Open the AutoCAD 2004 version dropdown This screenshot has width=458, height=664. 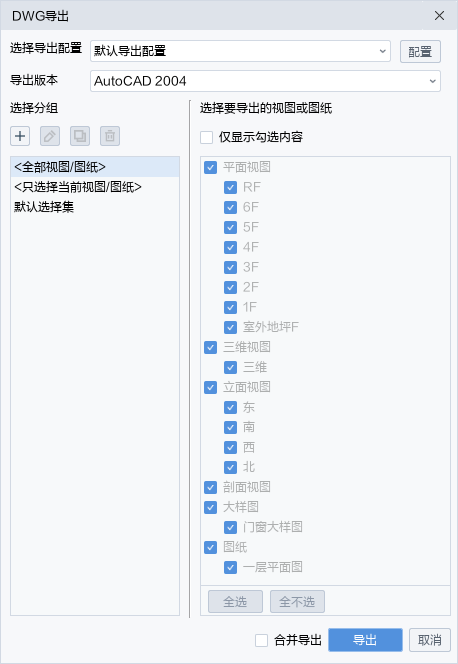pyautogui.click(x=265, y=81)
